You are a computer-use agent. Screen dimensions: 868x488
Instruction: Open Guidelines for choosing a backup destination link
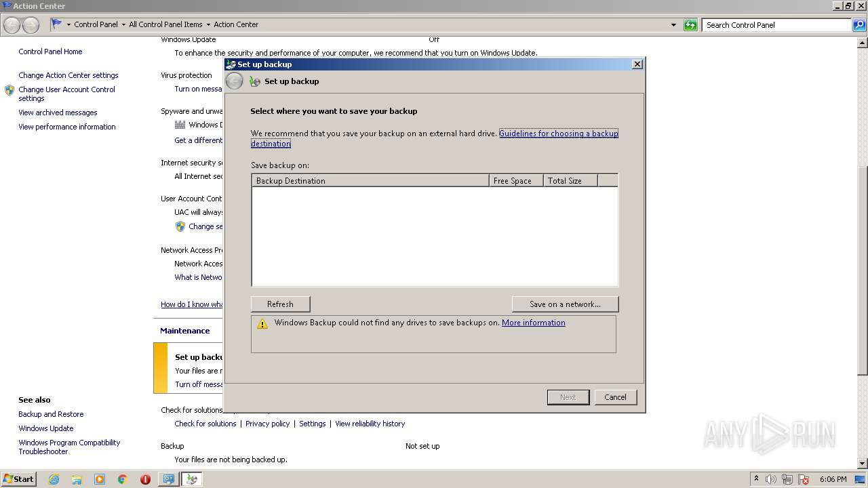(x=559, y=134)
